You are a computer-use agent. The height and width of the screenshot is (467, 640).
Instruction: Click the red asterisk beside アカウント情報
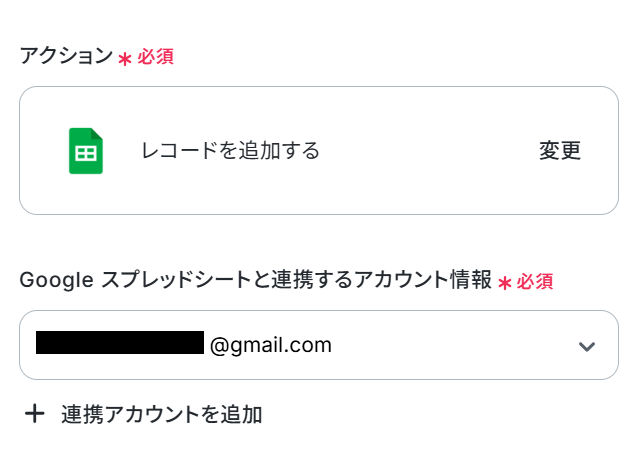pyautogui.click(x=505, y=283)
